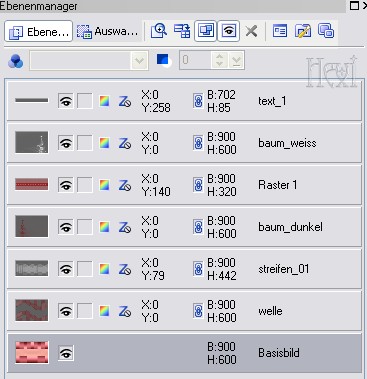Click the delete X icon in toolbar
This screenshot has height=379, width=367.
click(251, 31)
